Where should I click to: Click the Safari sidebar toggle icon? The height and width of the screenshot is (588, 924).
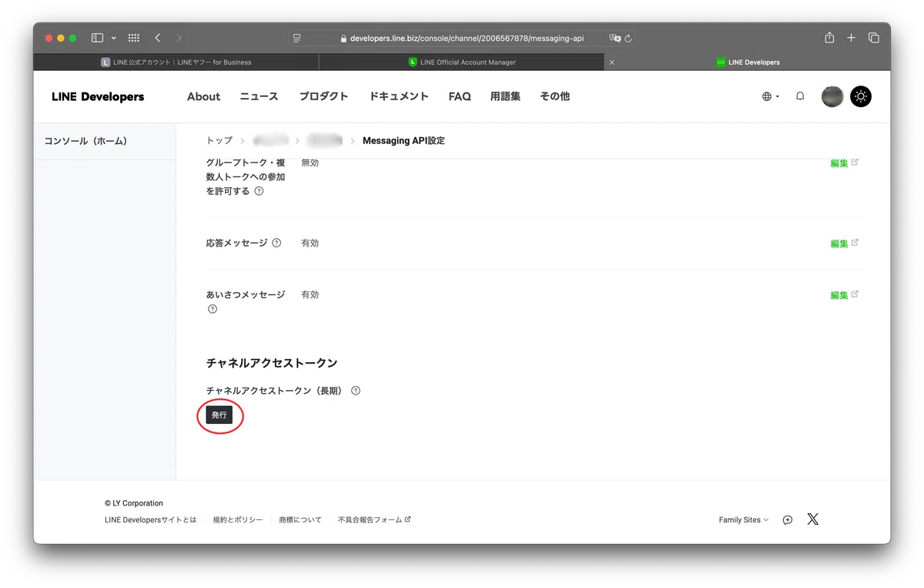pyautogui.click(x=97, y=38)
